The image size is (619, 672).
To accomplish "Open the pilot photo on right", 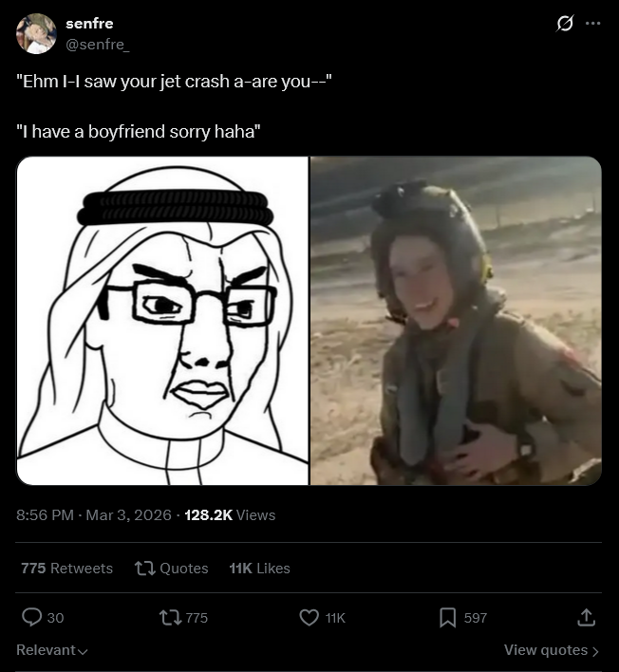I will point(456,321).
